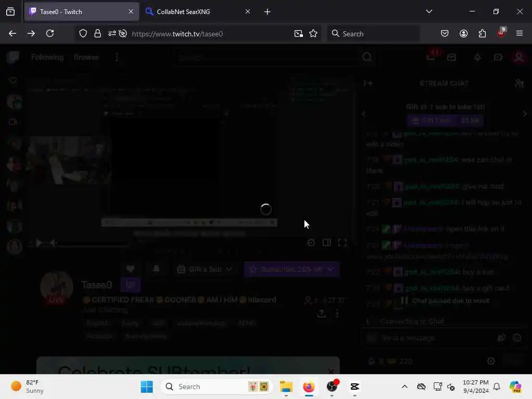Toggle theatre mode in the player
This screenshot has height=399, width=532.
point(327,243)
